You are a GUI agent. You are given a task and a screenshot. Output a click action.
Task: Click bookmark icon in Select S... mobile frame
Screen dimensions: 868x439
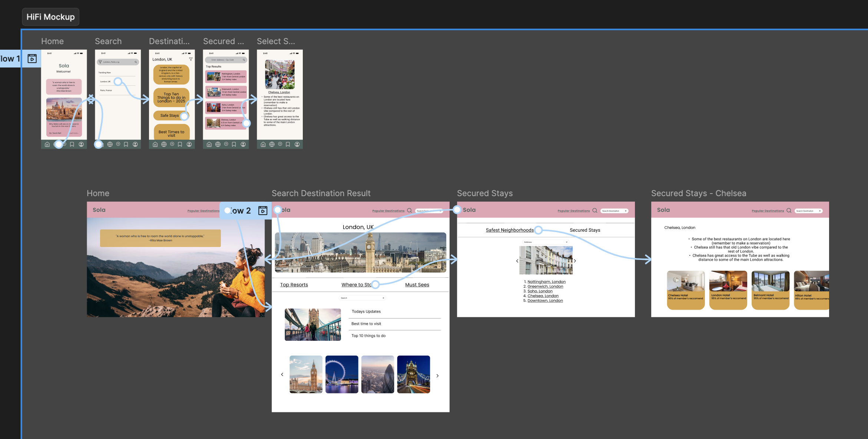(x=288, y=144)
